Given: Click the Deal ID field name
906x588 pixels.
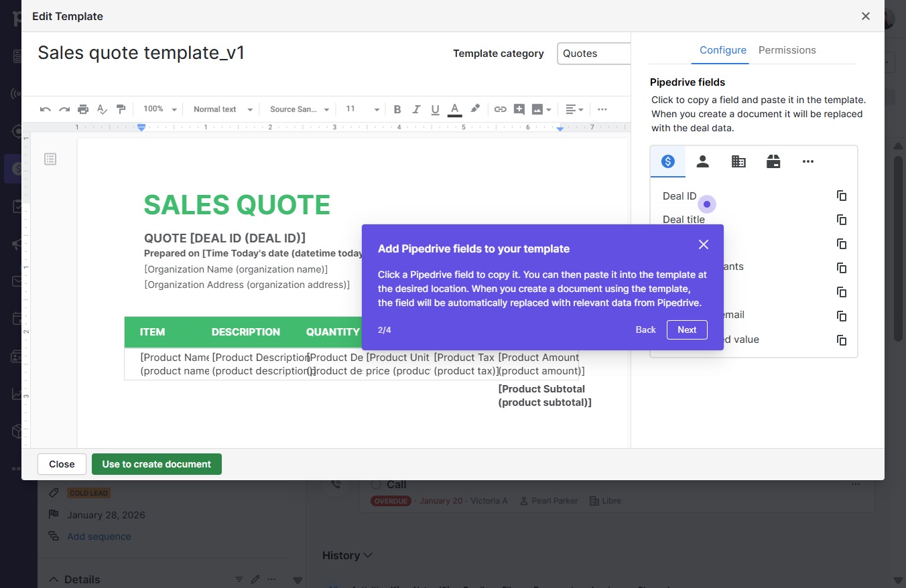Looking at the screenshot, I should [679, 196].
